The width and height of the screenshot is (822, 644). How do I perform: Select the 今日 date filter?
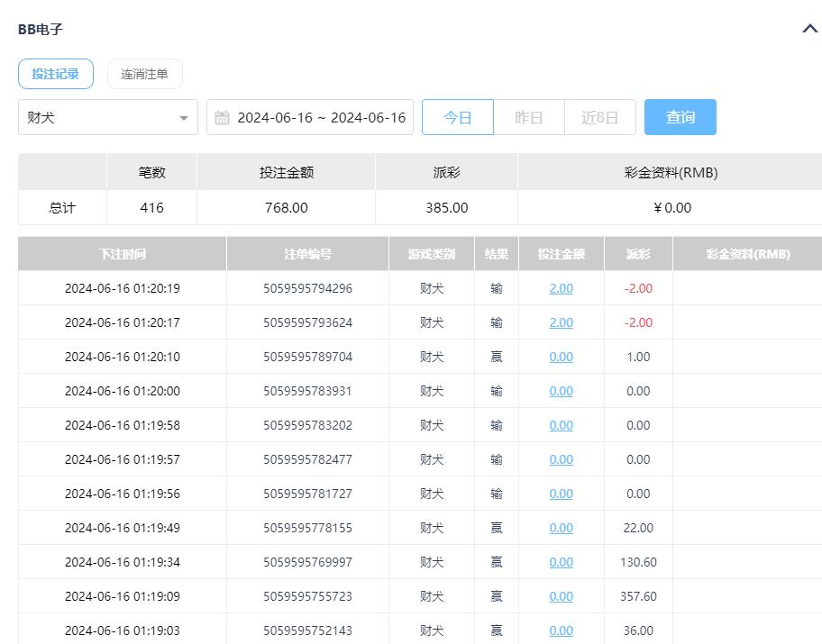tap(458, 117)
